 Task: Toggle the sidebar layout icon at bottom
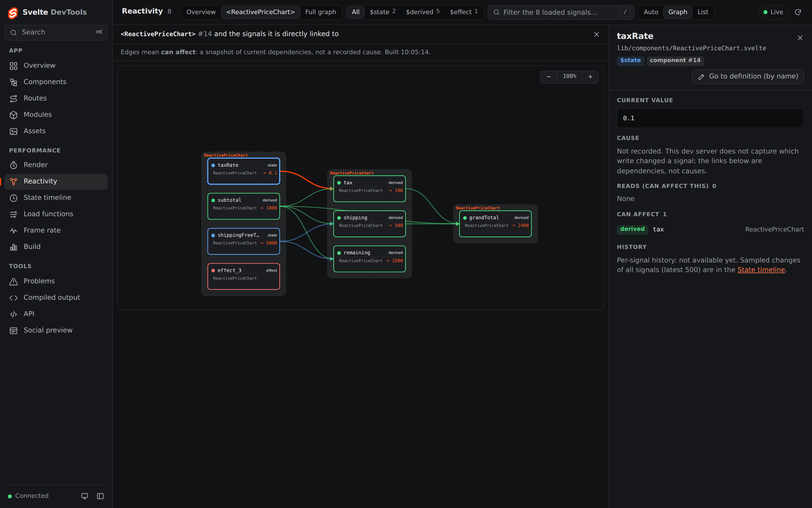(100, 496)
